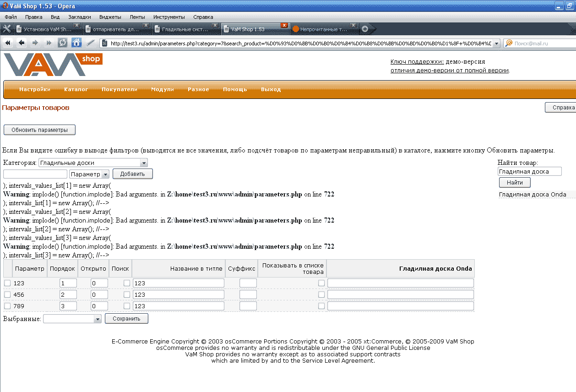
Task: Open the Виджеты menu
Action: click(x=110, y=17)
